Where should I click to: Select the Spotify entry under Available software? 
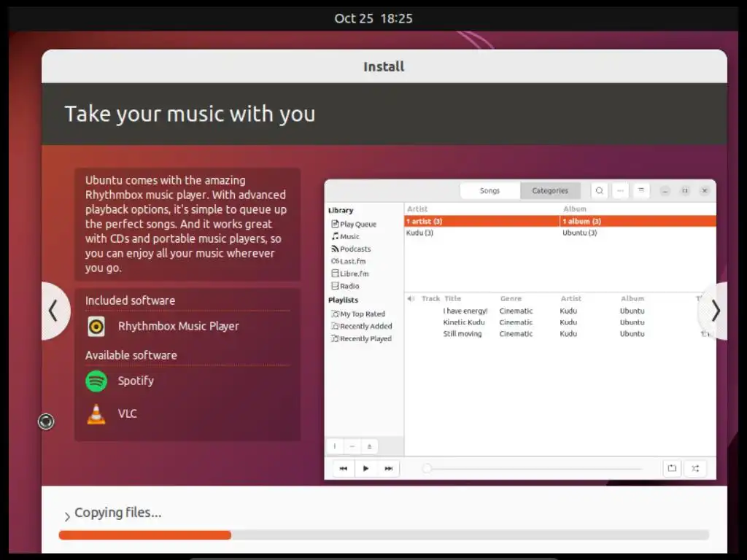[136, 381]
